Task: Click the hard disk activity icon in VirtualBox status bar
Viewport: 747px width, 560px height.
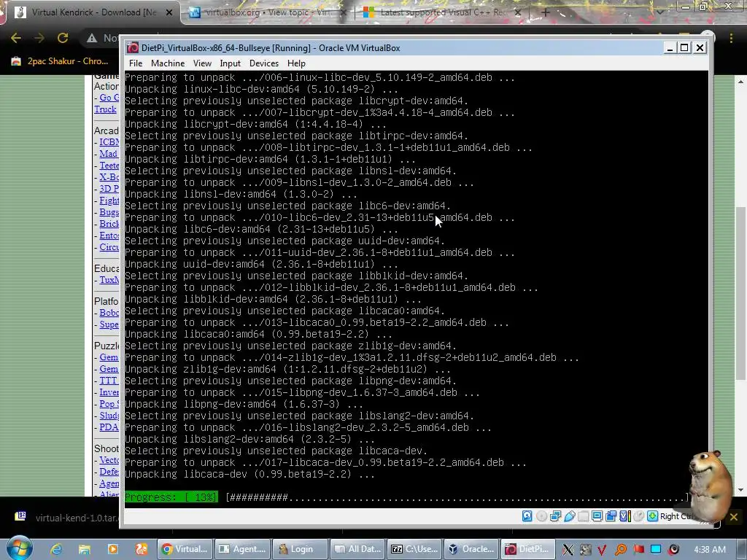Action: [527, 516]
